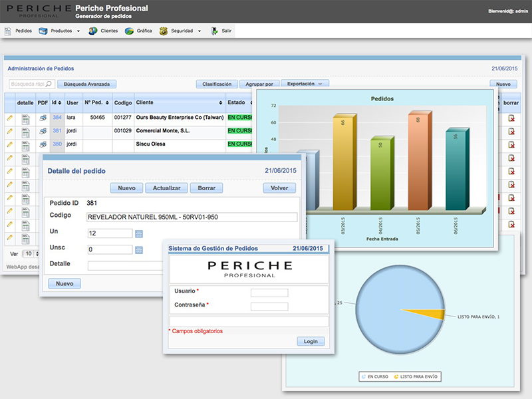Image resolution: width=532 pixels, height=399 pixels.
Task: Open the Seguridad dropdown menu
Action: pos(199,31)
